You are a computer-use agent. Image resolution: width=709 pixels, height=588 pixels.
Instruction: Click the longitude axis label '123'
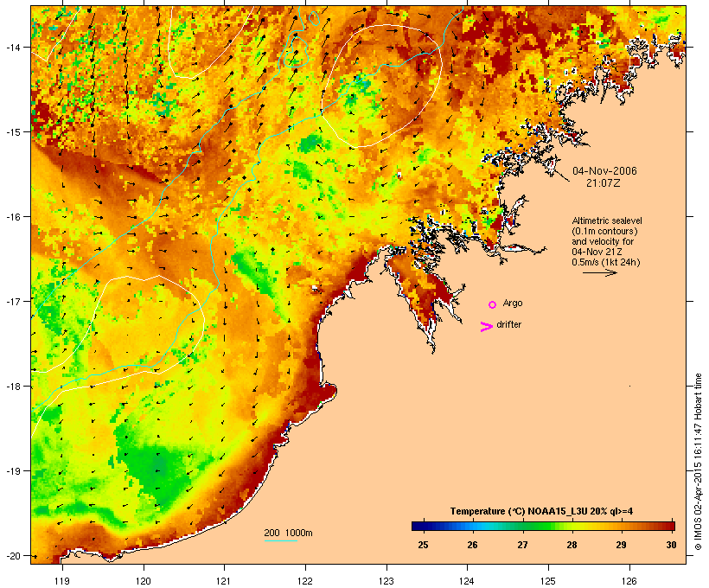tap(386, 581)
